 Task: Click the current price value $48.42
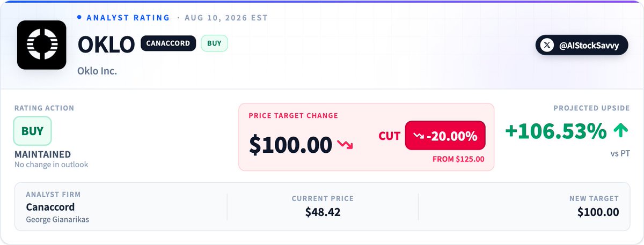323,212
